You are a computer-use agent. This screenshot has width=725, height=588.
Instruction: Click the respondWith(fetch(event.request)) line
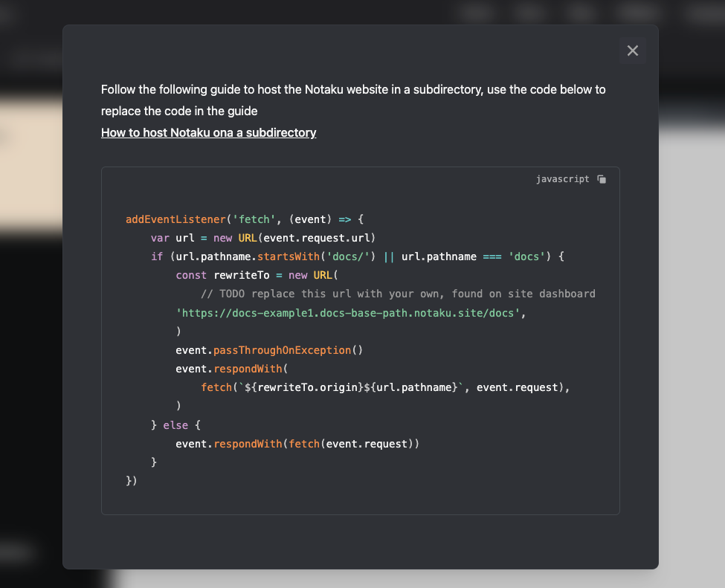pyautogui.click(x=297, y=444)
